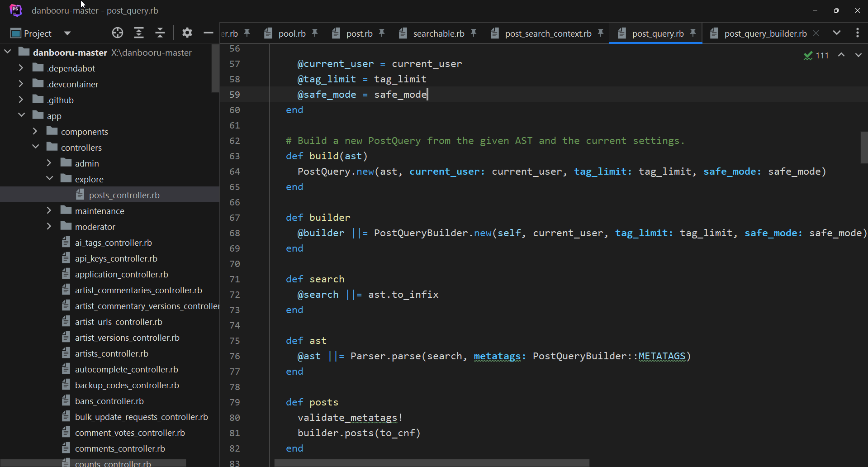Image resolution: width=868 pixels, height=467 pixels.
Task: Jump to next highlighted problem arrow
Action: (x=858, y=55)
